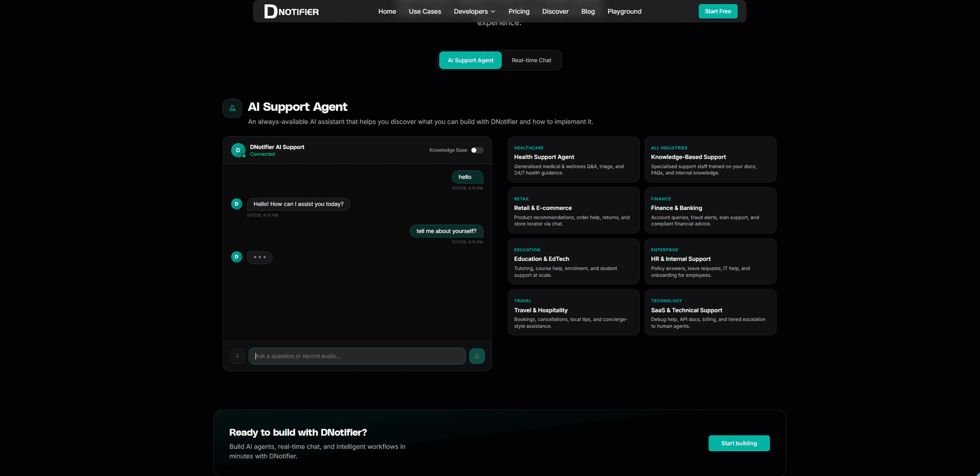Open the Discover page

tap(555, 11)
